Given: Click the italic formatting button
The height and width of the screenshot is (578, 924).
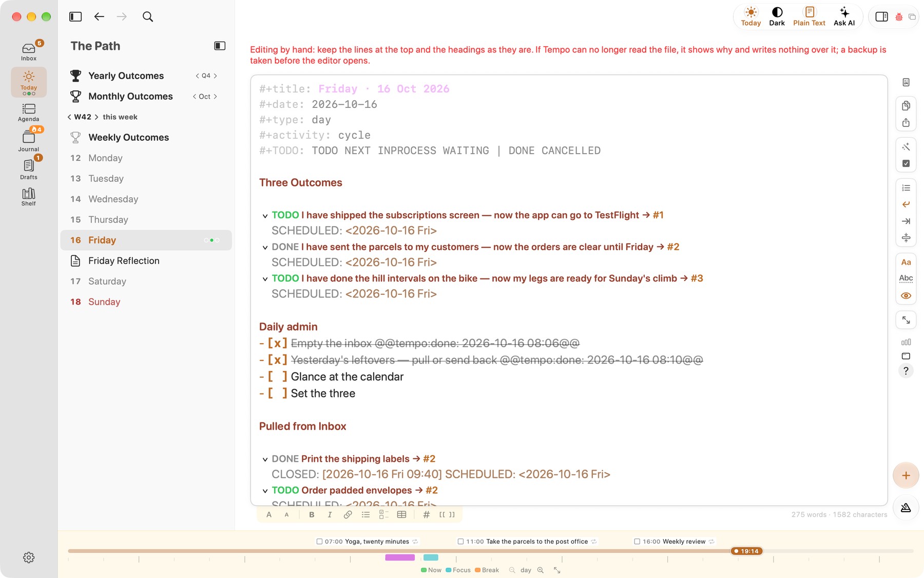Looking at the screenshot, I should [330, 514].
